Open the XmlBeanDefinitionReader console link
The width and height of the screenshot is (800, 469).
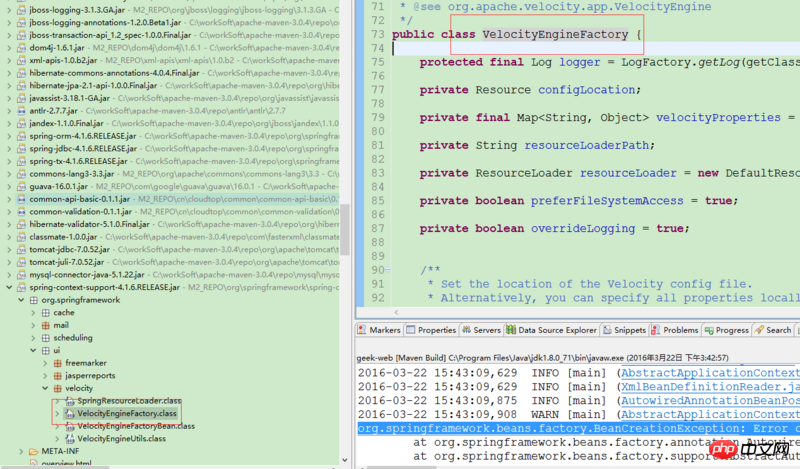coord(710,387)
